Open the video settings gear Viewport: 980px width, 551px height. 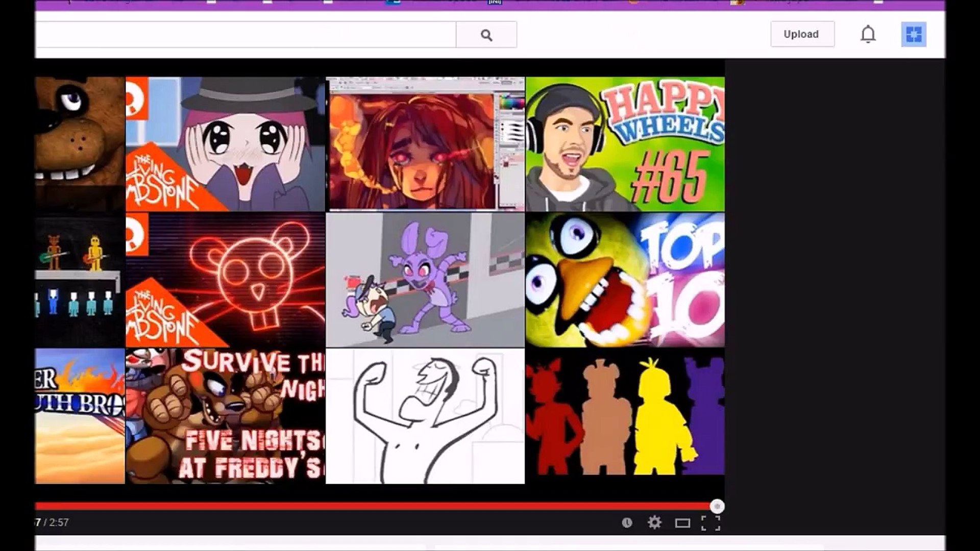(x=654, y=522)
